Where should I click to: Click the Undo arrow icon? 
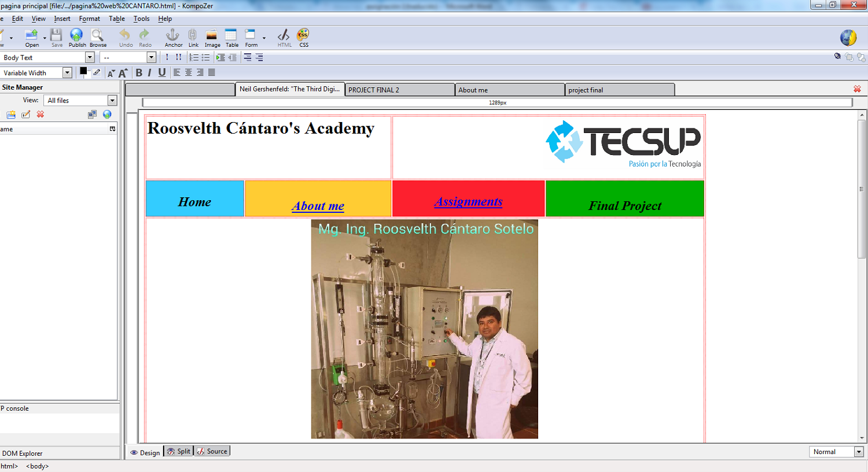point(126,38)
